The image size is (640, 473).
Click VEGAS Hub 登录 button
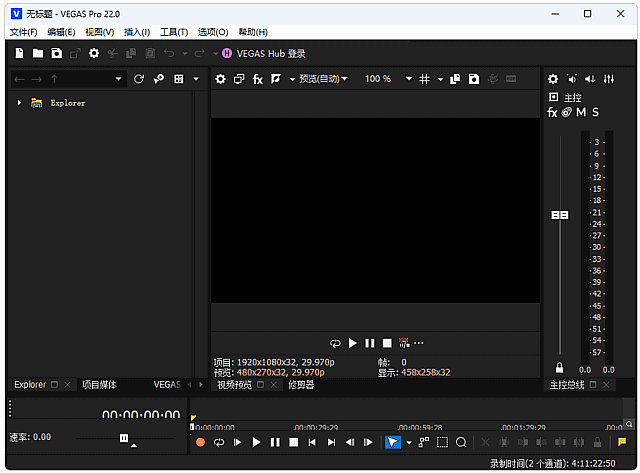point(264,53)
